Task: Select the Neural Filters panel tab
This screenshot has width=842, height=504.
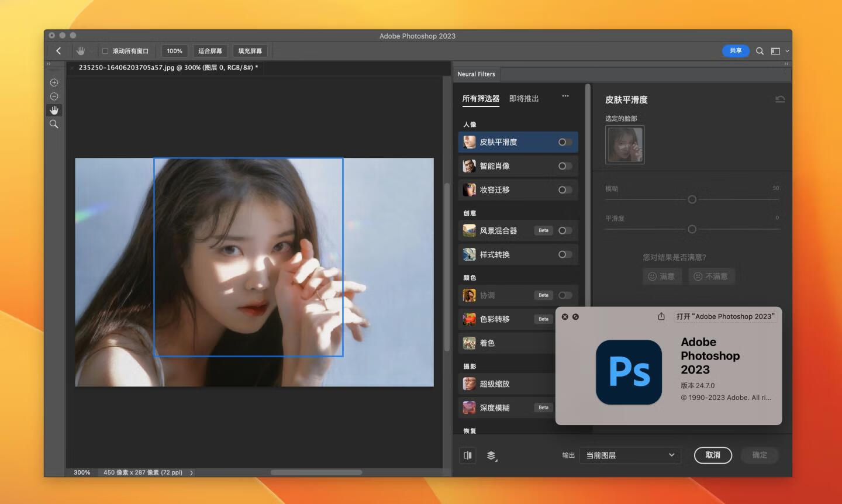Action: point(476,74)
